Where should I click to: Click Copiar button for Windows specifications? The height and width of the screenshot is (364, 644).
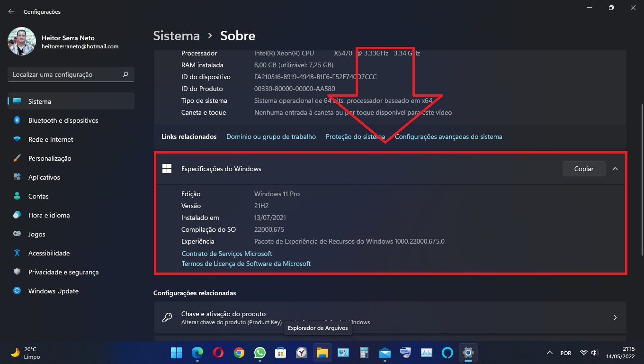pyautogui.click(x=584, y=169)
